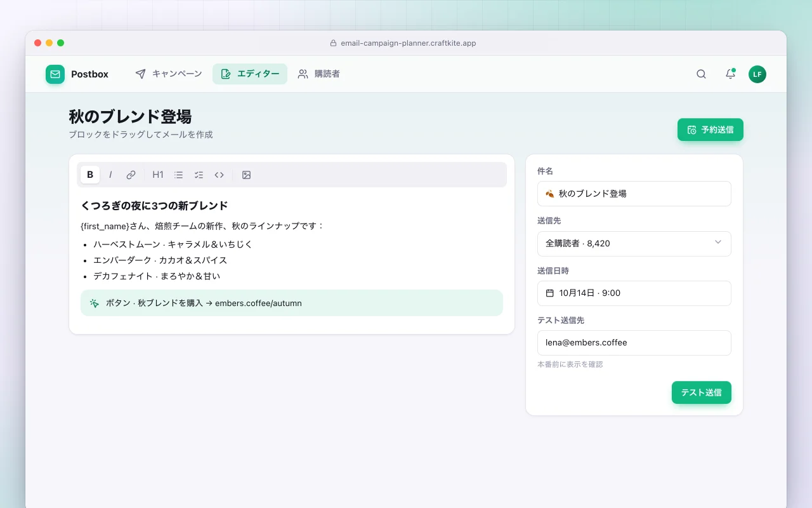This screenshot has width=812, height=508.
Task: Open search with the magnifier icon
Action: (x=701, y=74)
